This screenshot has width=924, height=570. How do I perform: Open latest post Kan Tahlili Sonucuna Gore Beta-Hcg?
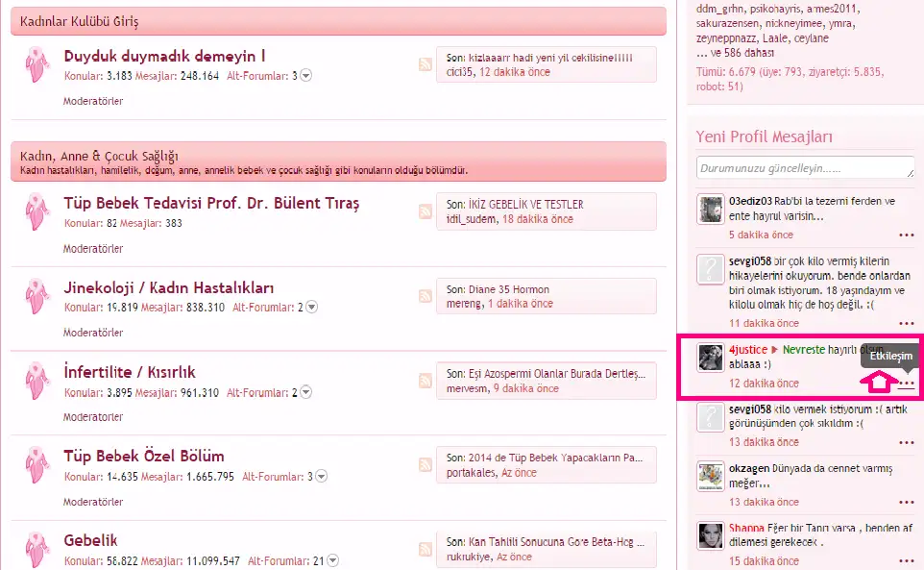(x=556, y=542)
